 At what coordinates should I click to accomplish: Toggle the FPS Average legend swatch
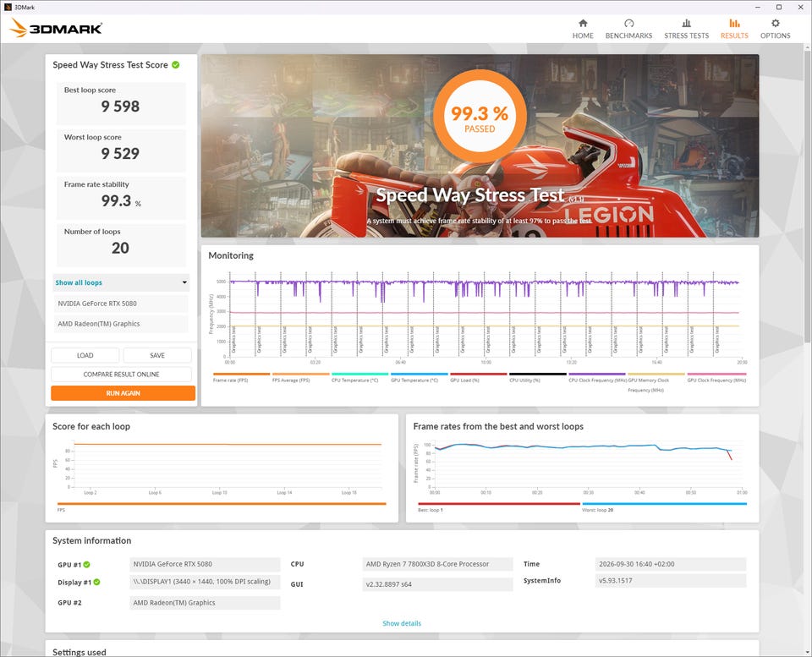coord(301,374)
